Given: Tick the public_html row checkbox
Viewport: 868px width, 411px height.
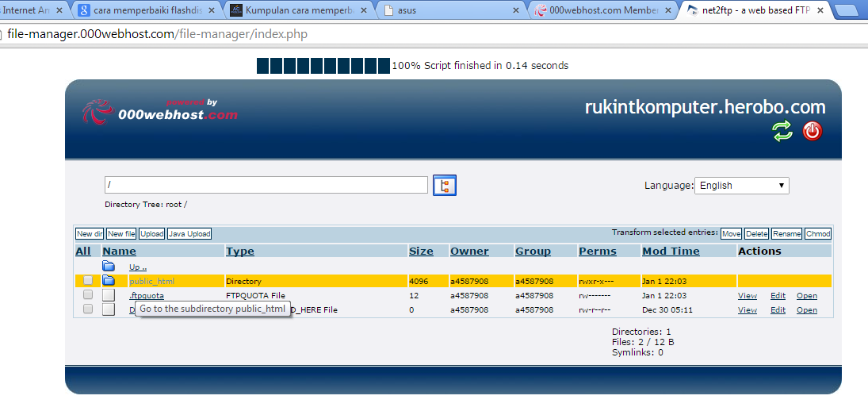Looking at the screenshot, I should click(x=87, y=280).
